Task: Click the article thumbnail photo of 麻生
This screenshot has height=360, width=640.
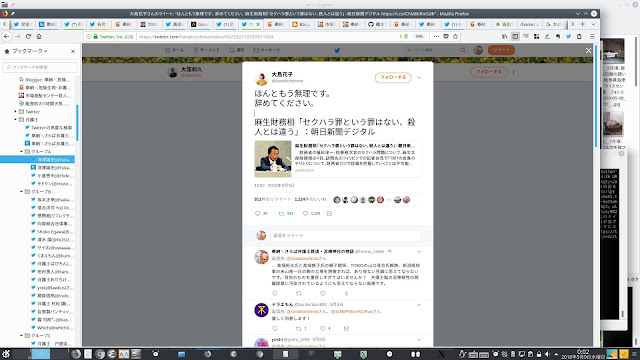Action: pos(273,159)
